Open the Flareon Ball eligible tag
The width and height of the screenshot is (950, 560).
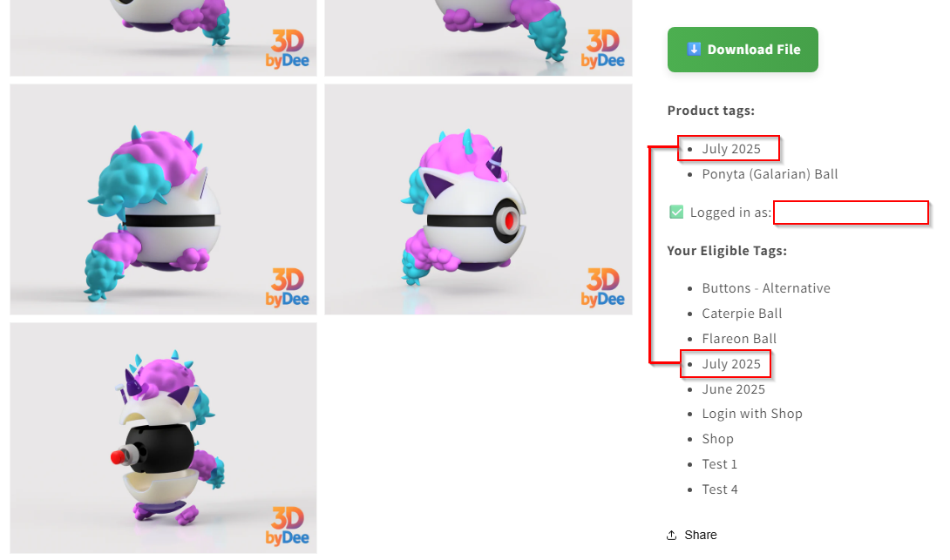pos(739,339)
